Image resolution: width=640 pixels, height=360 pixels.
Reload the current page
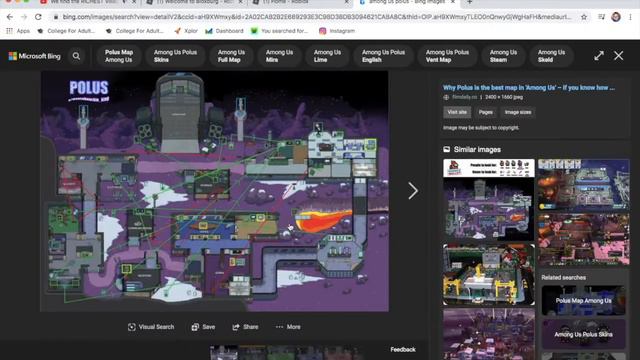pos(38,17)
